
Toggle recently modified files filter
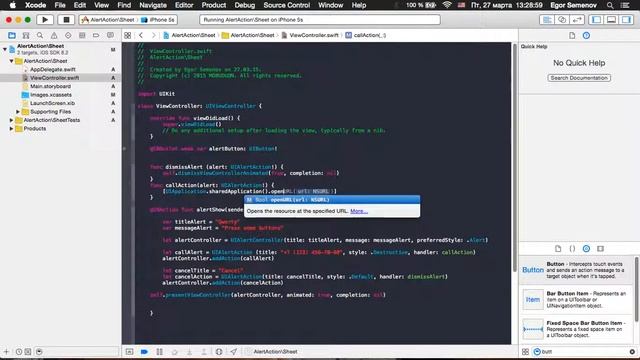[19, 351]
